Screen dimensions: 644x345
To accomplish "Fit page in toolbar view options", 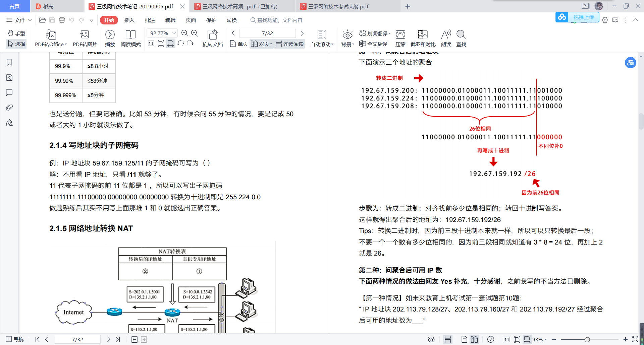I will 161,44.
